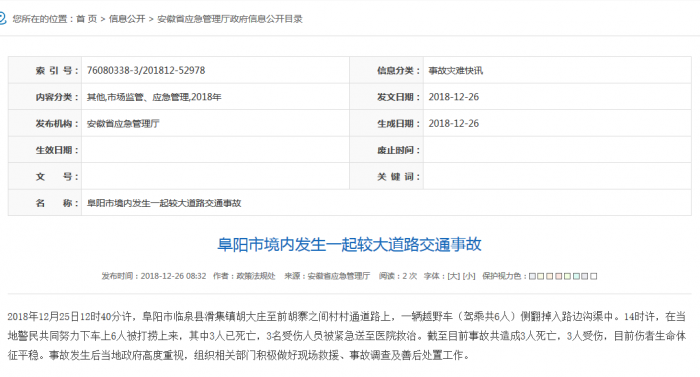Viewport: 700px width, 377px height.
Task: Click the blue article title 阜阳市境内发生一起较大道路交通事故
Action: [x=349, y=244]
